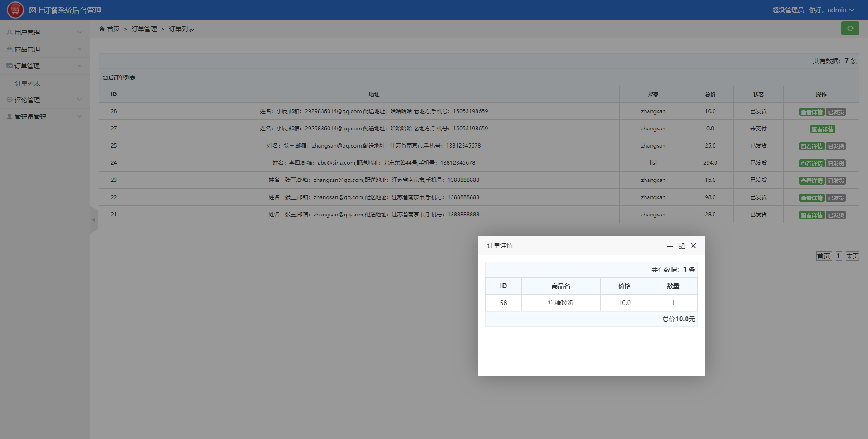Click the home icon in breadcrumb
The image size is (868, 439).
(x=102, y=29)
